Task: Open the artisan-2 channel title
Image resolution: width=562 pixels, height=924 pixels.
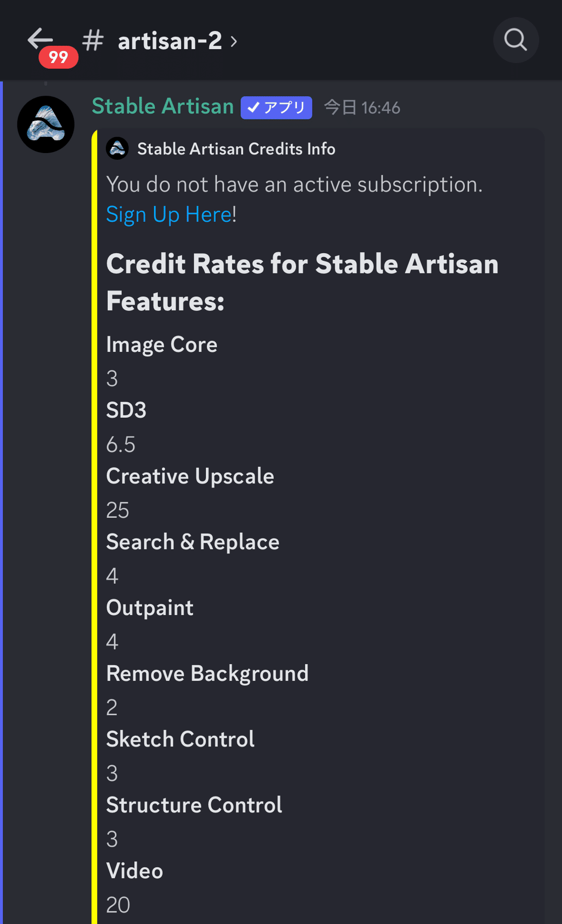Action: click(170, 40)
